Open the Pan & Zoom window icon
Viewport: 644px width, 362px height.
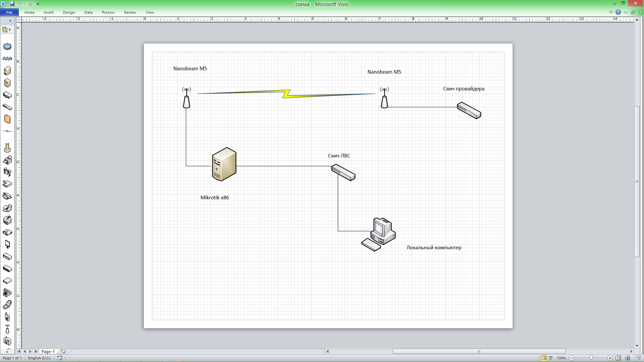click(628, 358)
